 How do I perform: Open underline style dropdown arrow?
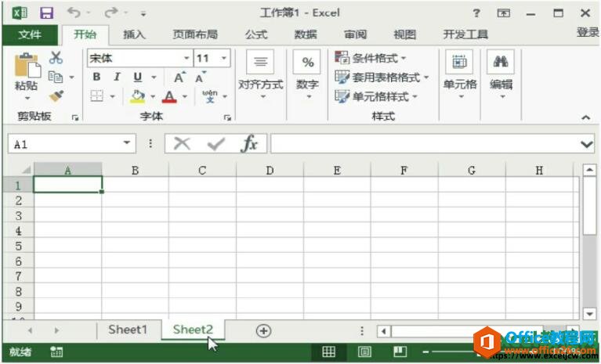pyautogui.click(x=154, y=77)
